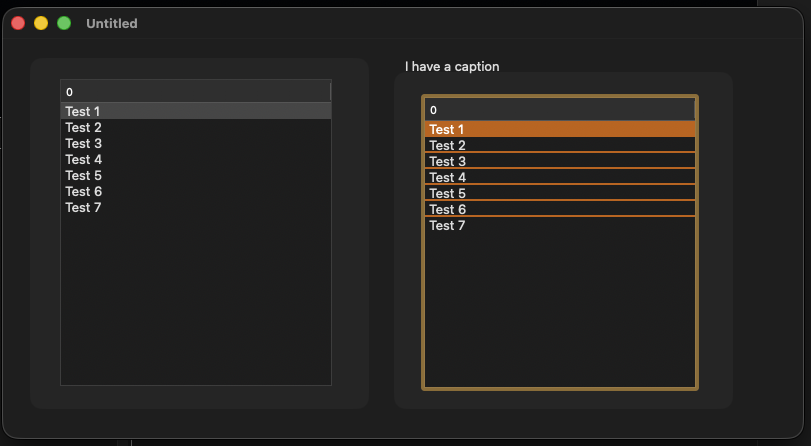Zoom the Untitled window with the green button
The height and width of the screenshot is (446, 811).
[64, 23]
